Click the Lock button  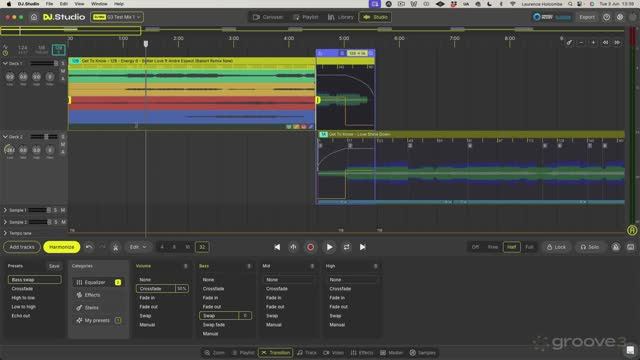click(x=556, y=247)
